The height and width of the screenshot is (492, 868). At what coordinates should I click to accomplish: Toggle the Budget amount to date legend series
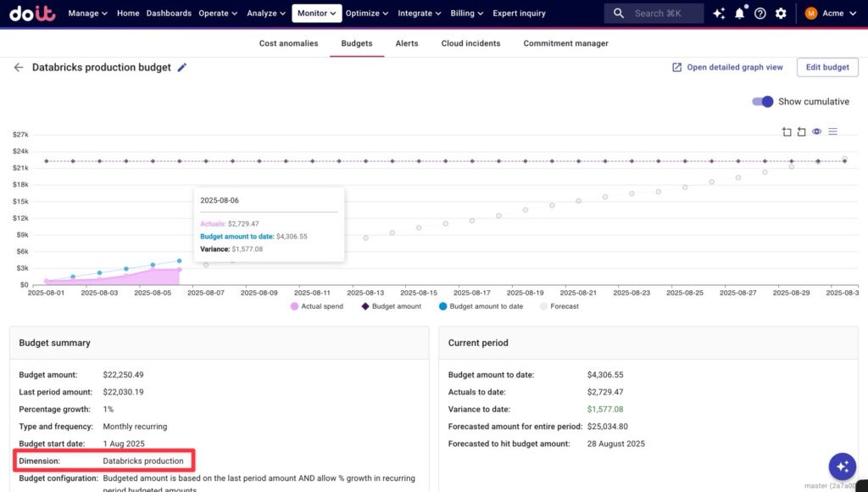click(481, 306)
